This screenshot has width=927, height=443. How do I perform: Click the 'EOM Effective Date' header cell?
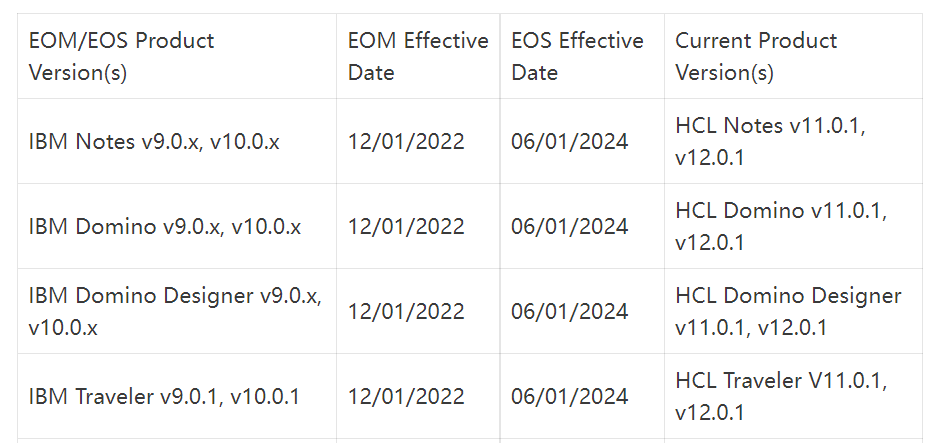(x=418, y=56)
